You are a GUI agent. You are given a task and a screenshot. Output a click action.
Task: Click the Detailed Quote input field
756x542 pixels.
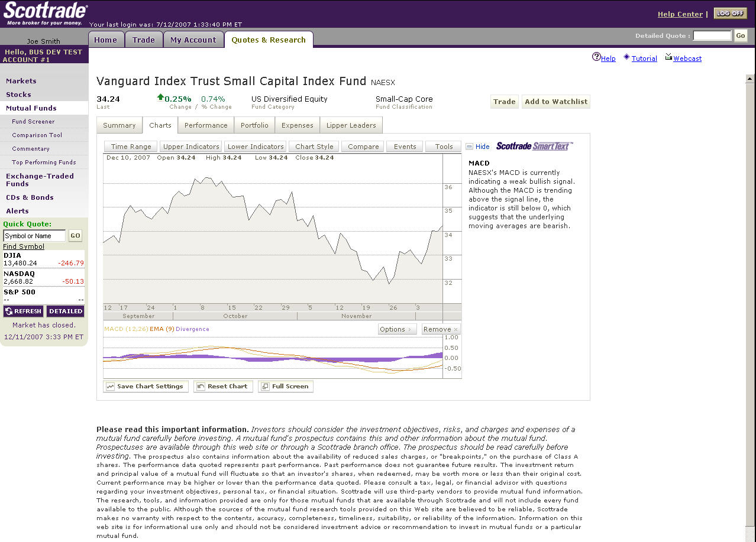[712, 36]
